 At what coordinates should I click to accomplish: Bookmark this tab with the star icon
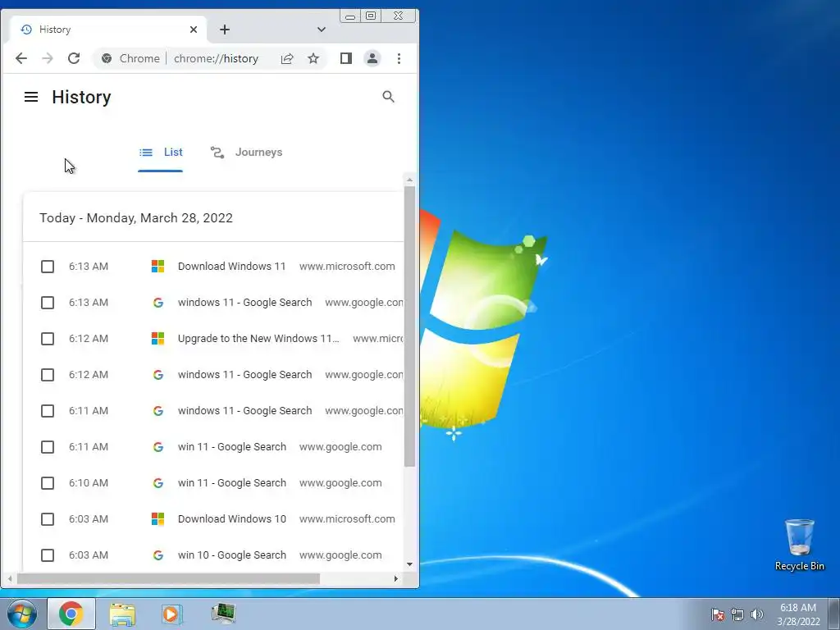tap(313, 58)
